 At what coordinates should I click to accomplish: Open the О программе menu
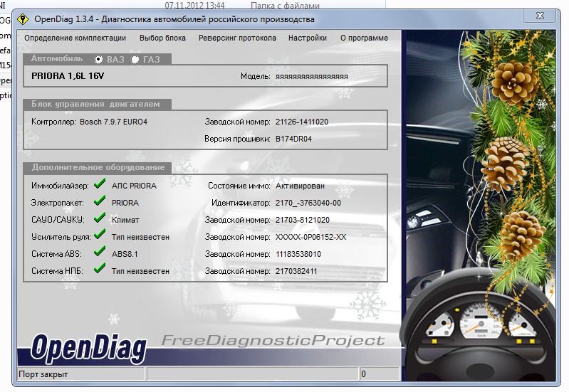(x=365, y=38)
